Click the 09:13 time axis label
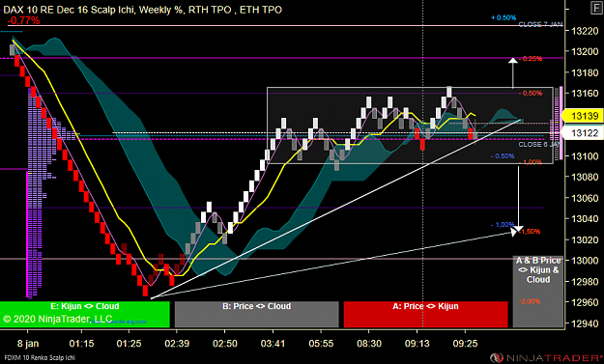Image resolution: width=604 pixels, height=364 pixels. pos(417,343)
